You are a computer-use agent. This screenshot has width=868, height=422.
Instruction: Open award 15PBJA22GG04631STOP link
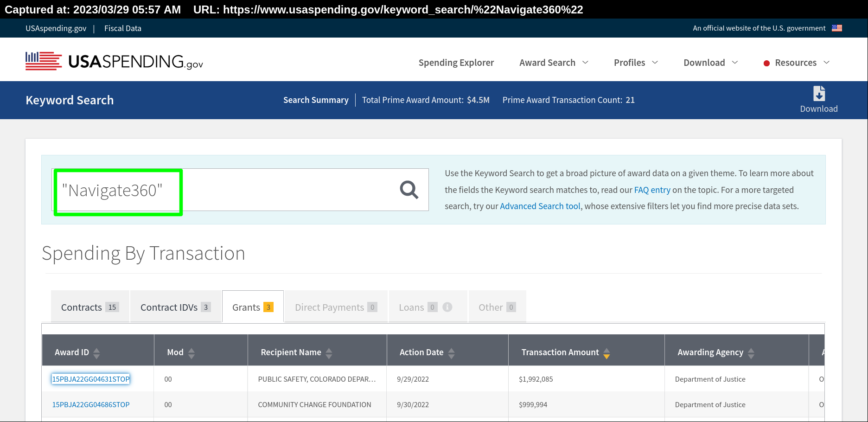click(x=91, y=379)
